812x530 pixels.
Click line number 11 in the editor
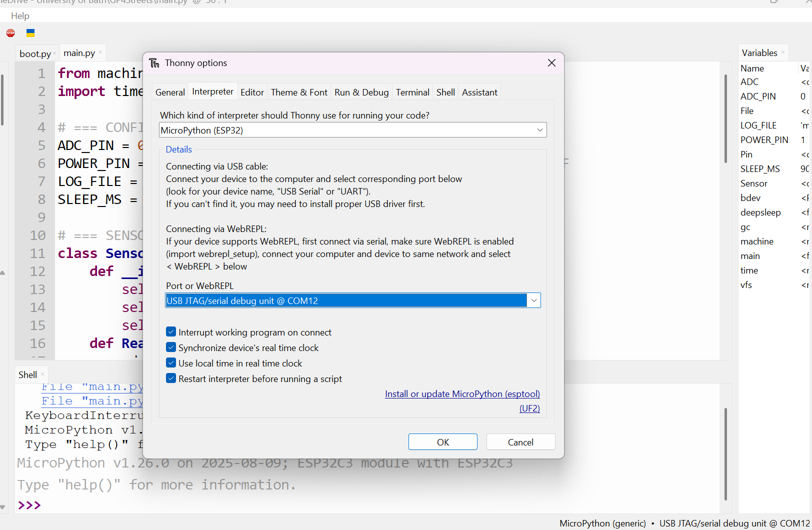click(x=37, y=253)
